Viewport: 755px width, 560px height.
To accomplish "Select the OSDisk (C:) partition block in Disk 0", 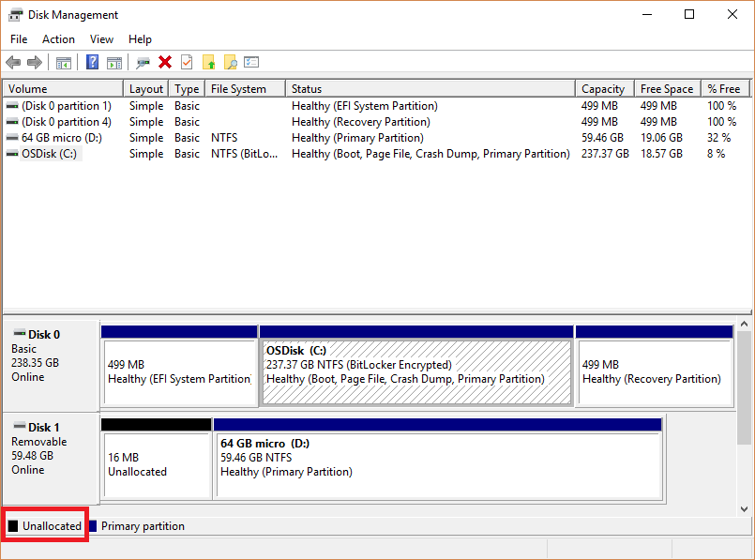I will pos(416,366).
